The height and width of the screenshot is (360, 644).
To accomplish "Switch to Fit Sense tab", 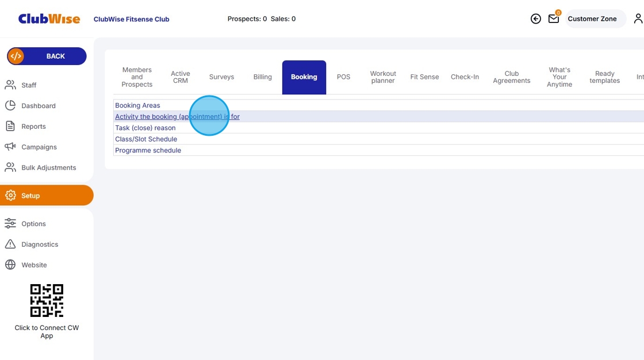I will tap(424, 77).
